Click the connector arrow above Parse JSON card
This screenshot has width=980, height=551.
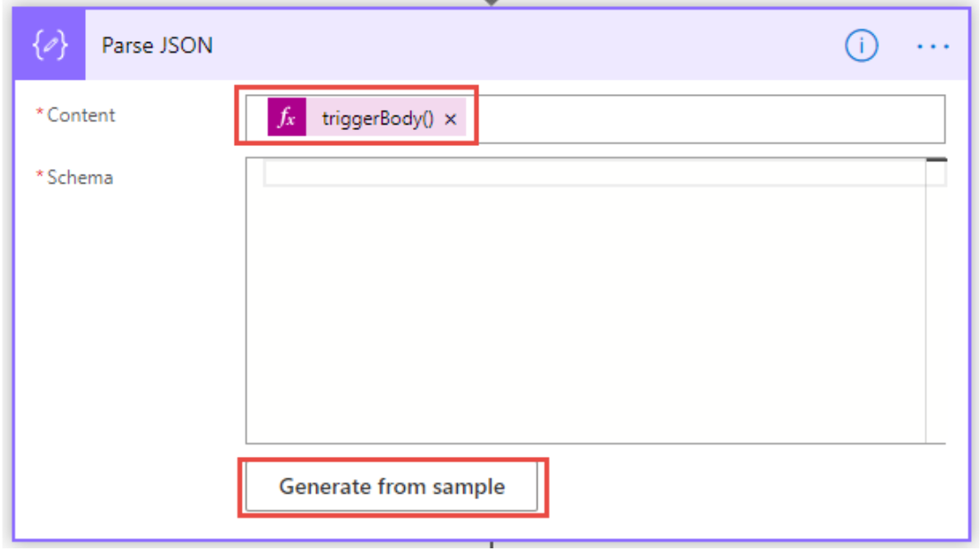point(491,3)
